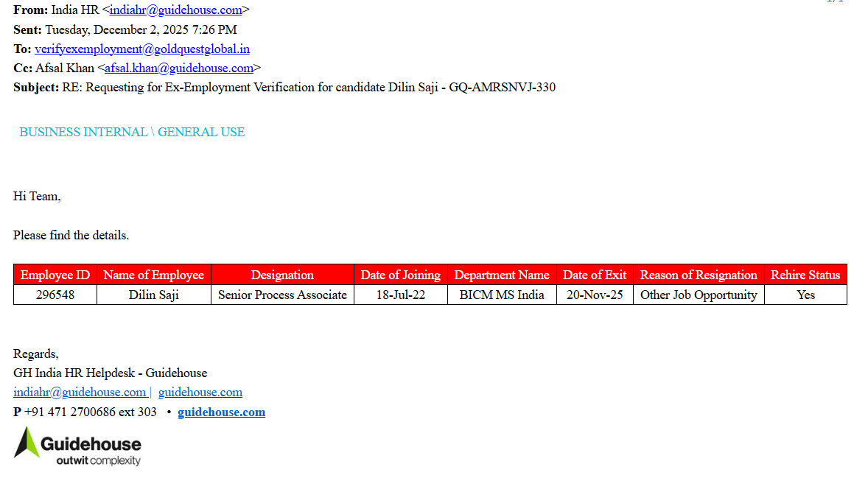Click the Name of Employee header cell
Screen dimensions: 868x478
[153, 275]
